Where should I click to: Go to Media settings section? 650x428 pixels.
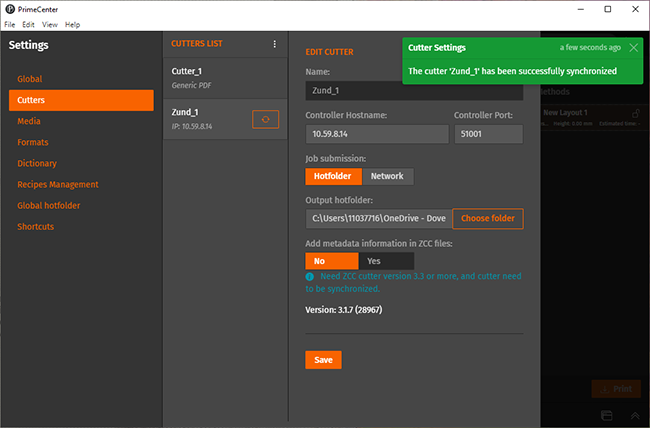click(29, 121)
